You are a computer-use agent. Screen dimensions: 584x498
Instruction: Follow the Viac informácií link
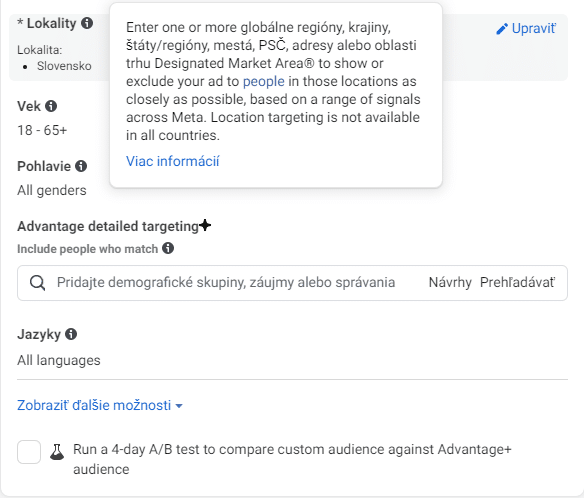tap(173, 162)
